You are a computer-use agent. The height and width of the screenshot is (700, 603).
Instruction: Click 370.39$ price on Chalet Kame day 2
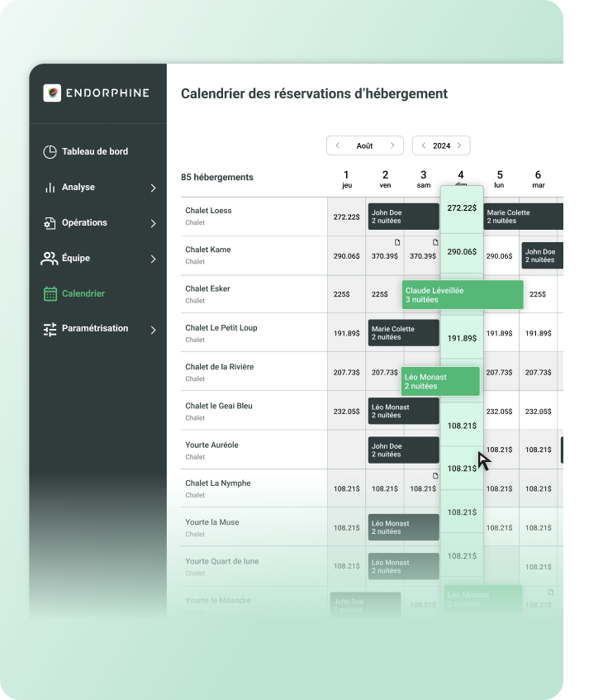click(385, 256)
